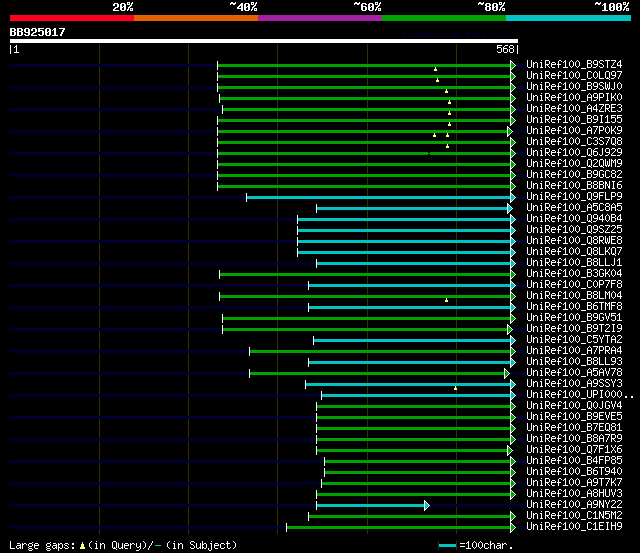Select the UniRef100_Q8RWE8 label
The width and height of the screenshot is (640, 553).
pos(574,241)
